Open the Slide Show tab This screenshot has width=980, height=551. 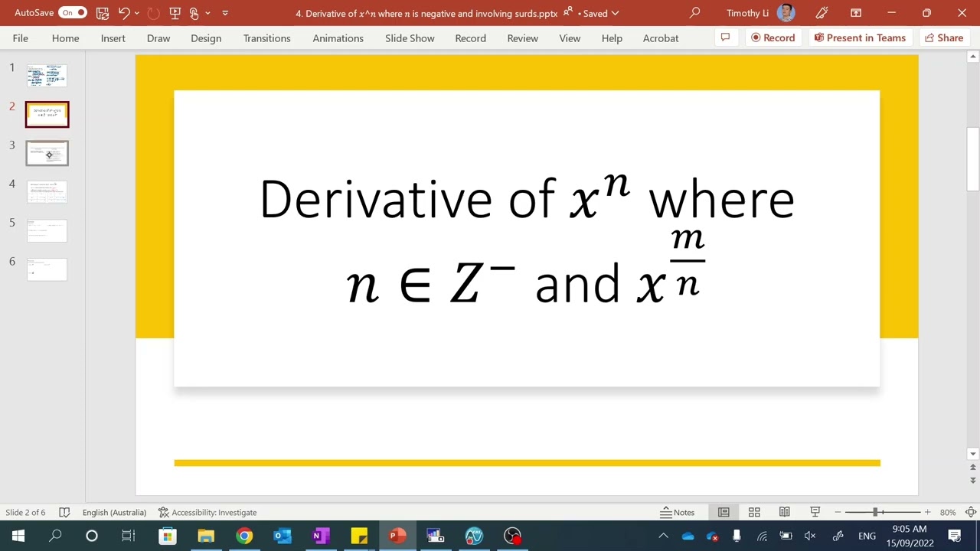(x=410, y=38)
